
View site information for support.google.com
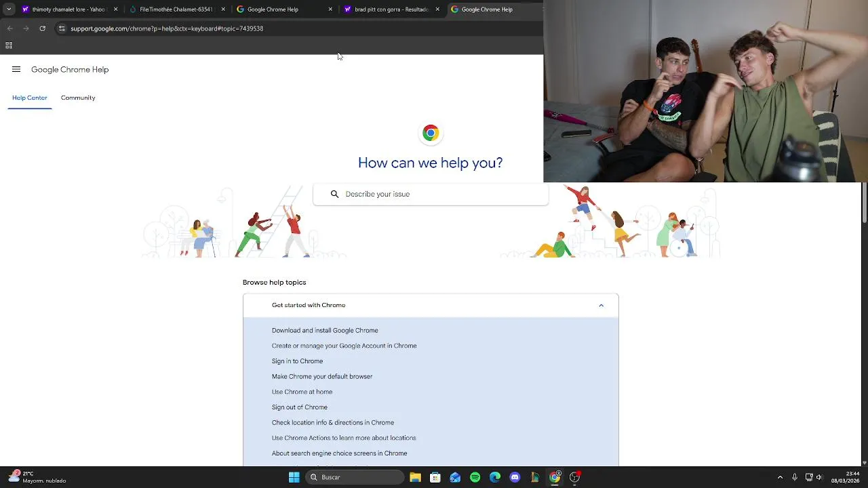coord(62,28)
